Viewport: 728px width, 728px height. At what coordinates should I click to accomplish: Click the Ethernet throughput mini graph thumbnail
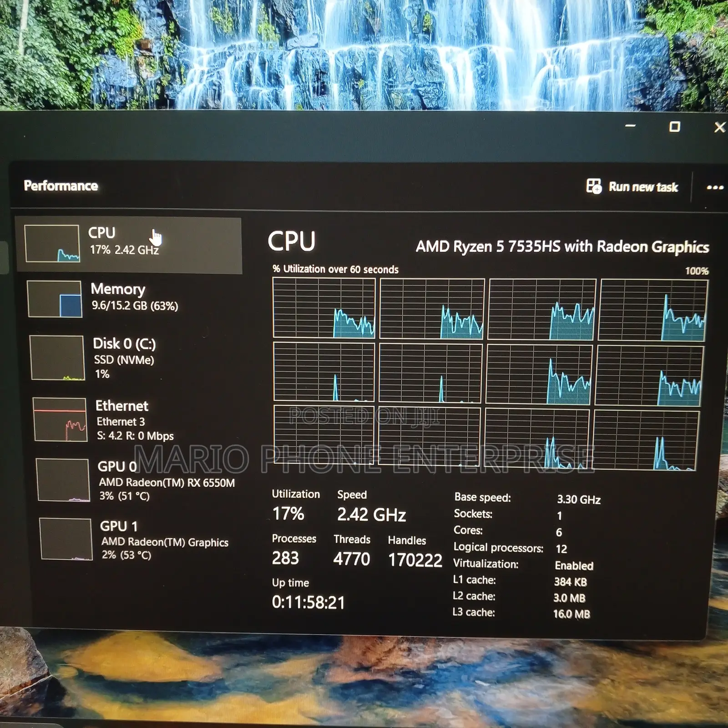60,420
